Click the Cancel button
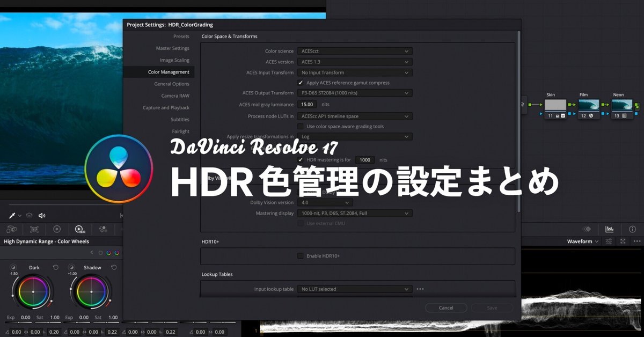The image size is (644, 337). 446,307
